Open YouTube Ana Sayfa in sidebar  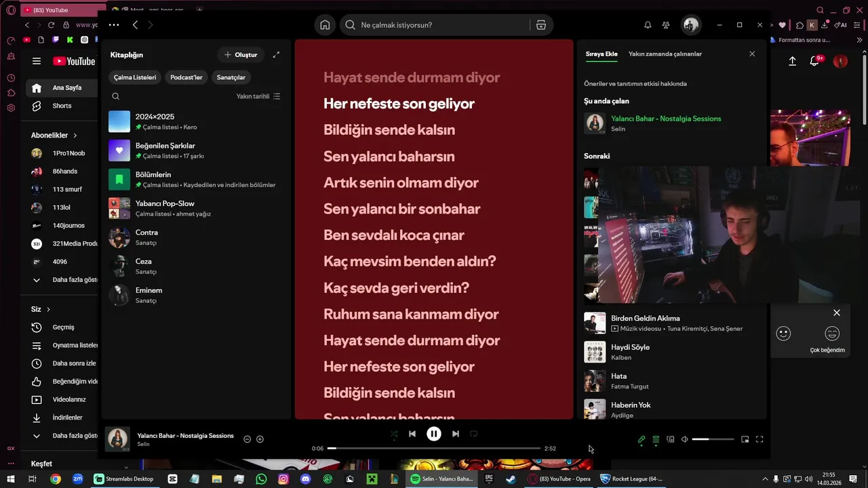[62, 88]
